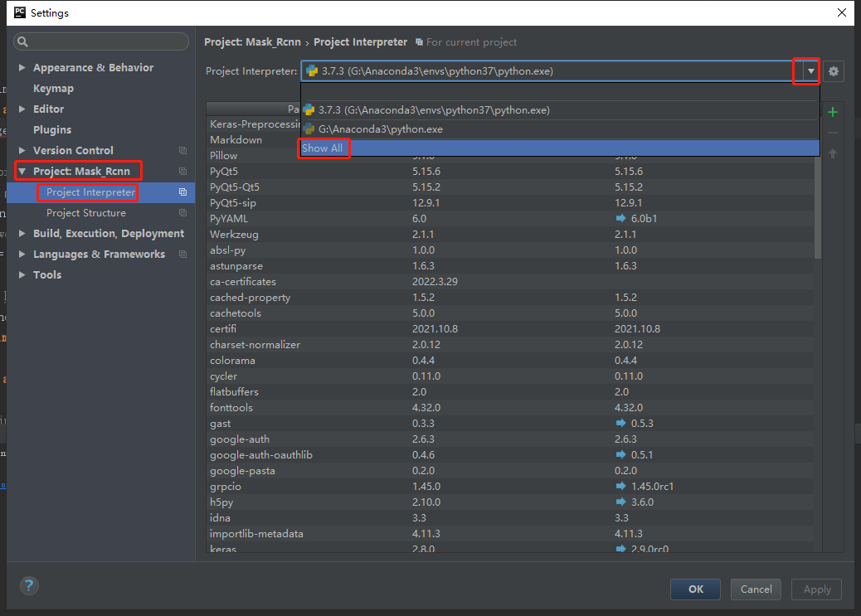Click the upgrade package up-arrow icon
Screen dimensions: 861x616
click(833, 153)
